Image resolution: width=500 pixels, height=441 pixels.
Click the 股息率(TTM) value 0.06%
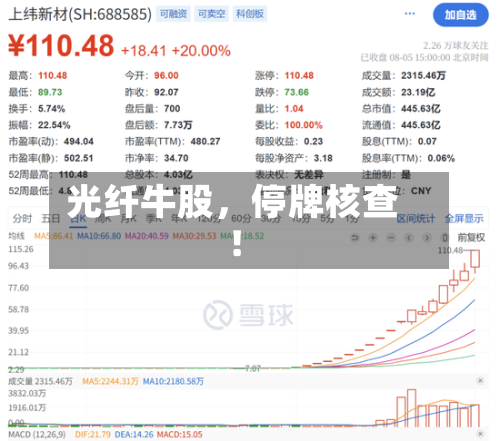click(x=441, y=158)
